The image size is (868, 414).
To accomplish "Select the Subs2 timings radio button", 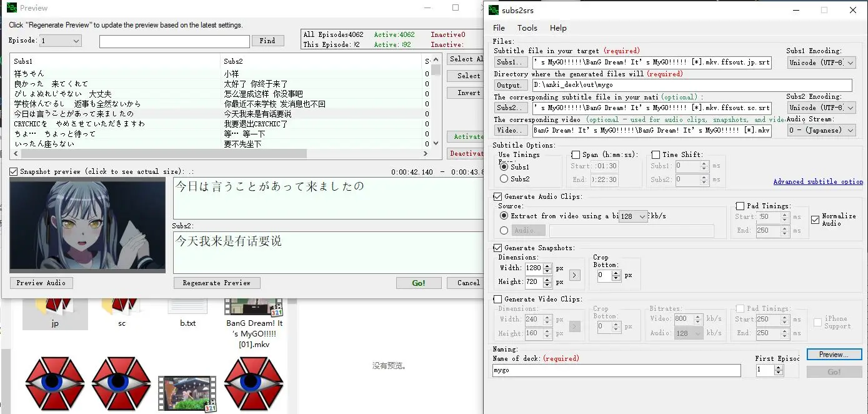I will tap(504, 179).
